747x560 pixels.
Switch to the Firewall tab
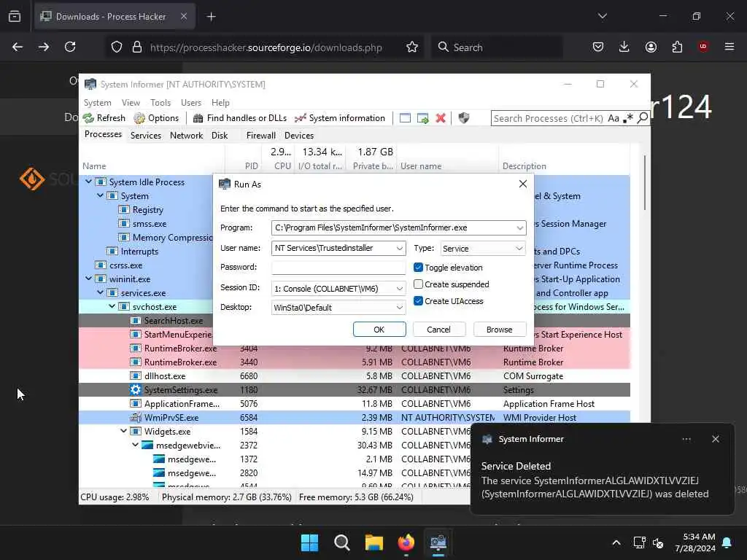pos(260,135)
